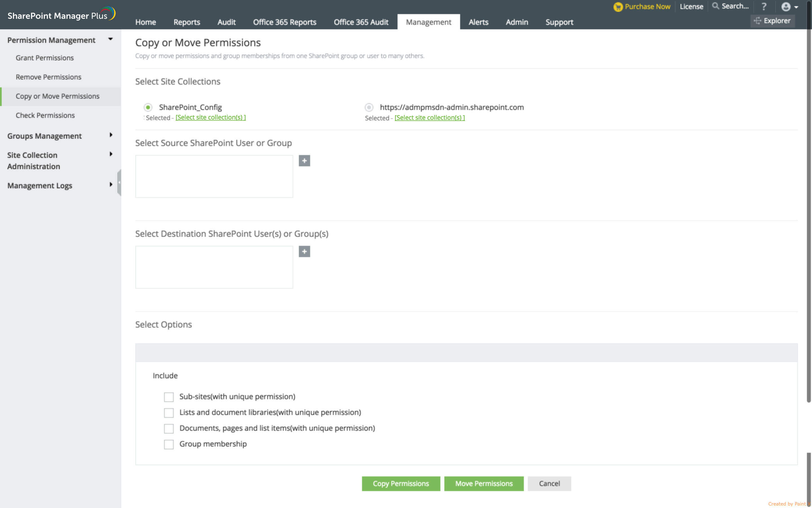Expand the Management Logs section
The height and width of the screenshot is (508, 812).
[x=111, y=184]
